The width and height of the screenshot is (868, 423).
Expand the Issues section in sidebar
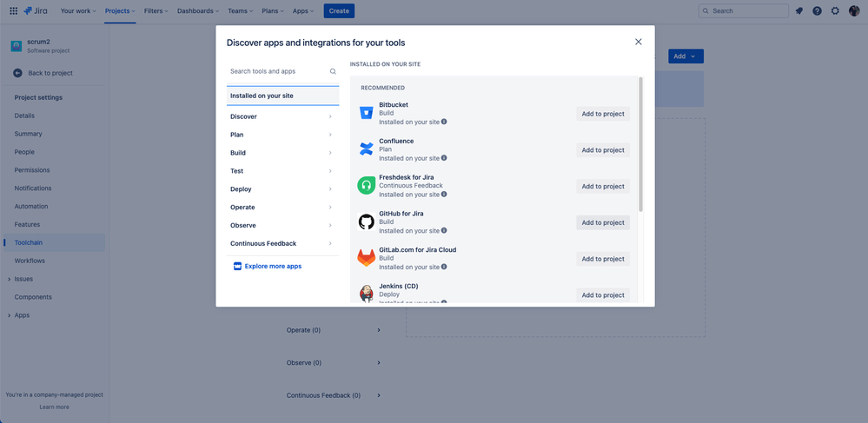pos(10,279)
